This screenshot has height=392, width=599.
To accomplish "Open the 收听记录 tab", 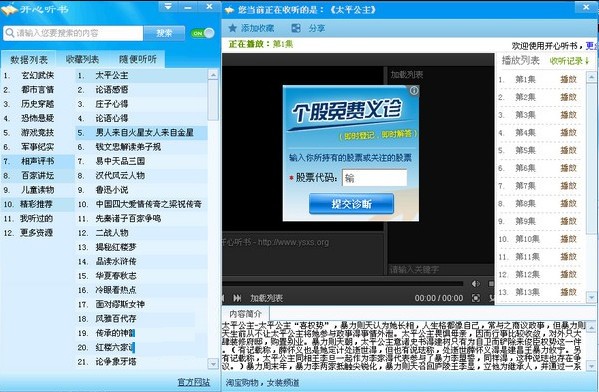I will pyautogui.click(x=569, y=61).
